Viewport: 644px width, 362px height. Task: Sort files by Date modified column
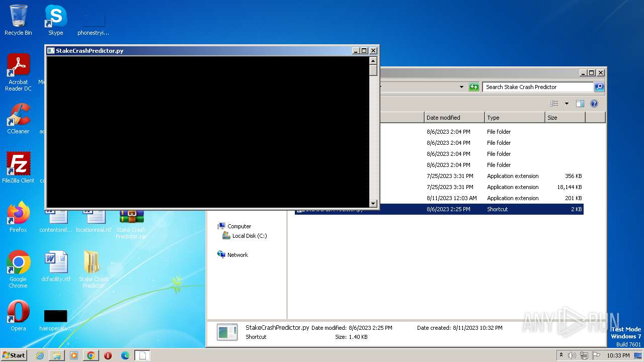click(x=454, y=118)
